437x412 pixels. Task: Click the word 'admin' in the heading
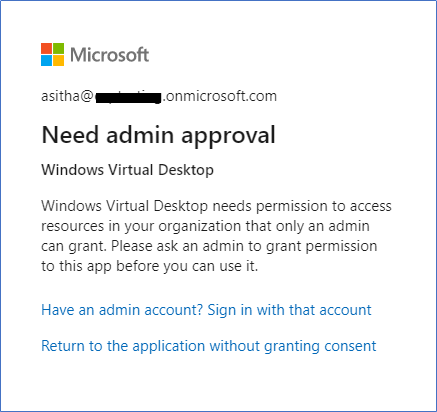[x=140, y=135]
